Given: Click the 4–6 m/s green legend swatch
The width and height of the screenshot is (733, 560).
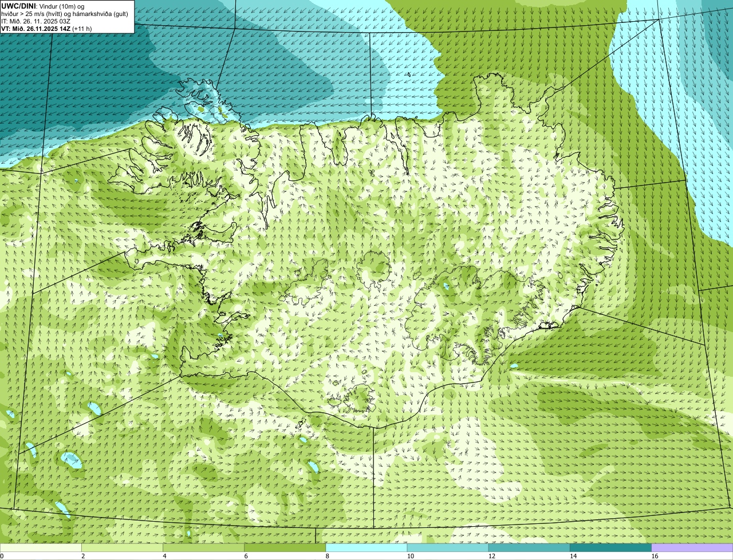Looking at the screenshot, I should click(203, 547).
